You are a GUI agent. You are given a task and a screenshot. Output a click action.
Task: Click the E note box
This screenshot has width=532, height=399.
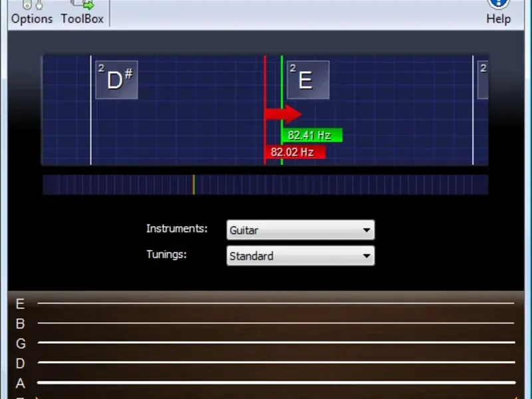308,80
